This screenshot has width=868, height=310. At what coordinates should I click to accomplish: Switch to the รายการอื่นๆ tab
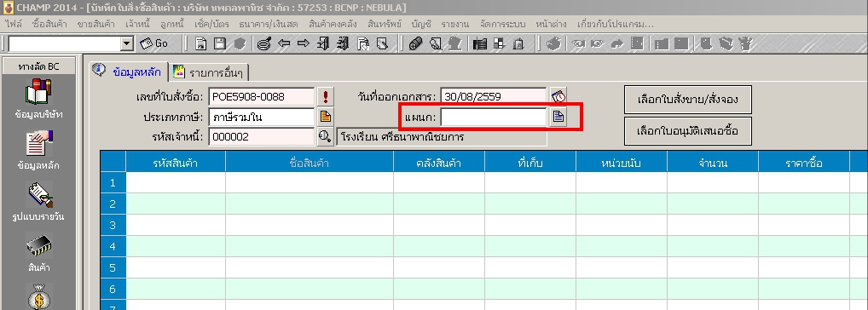click(209, 72)
